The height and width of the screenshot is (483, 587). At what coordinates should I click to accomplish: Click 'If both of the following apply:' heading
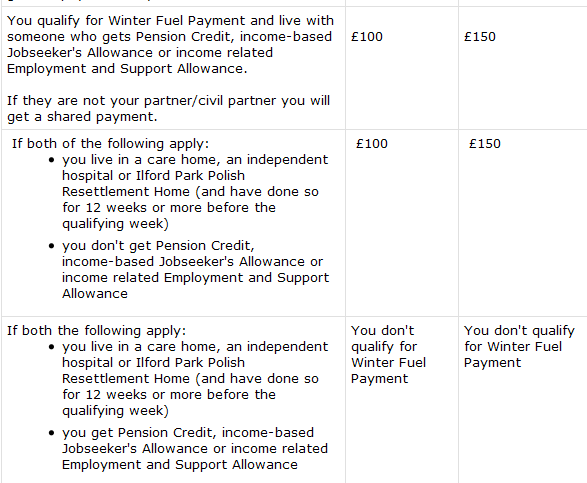[x=110, y=144]
